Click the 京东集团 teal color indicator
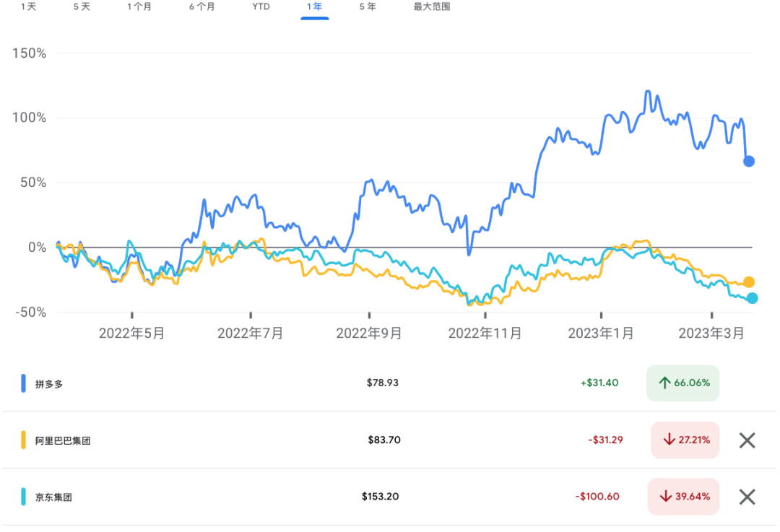Viewport: 780px width, 532px height. coord(22,497)
